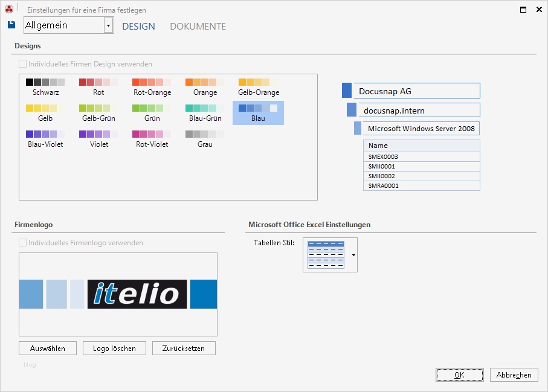
Task: Pick the Grau design swatch
Action: [x=205, y=139]
